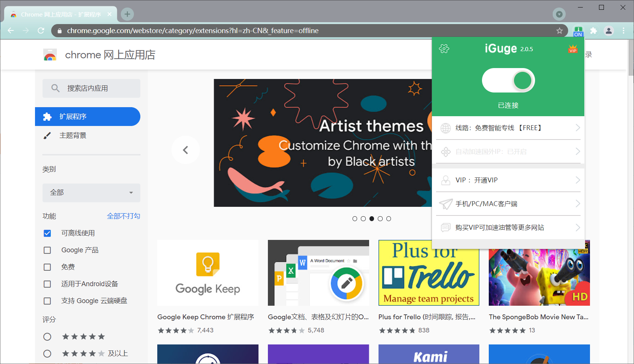Open the Chrome extensions puzzle icon
This screenshot has width=634, height=364.
click(x=593, y=31)
